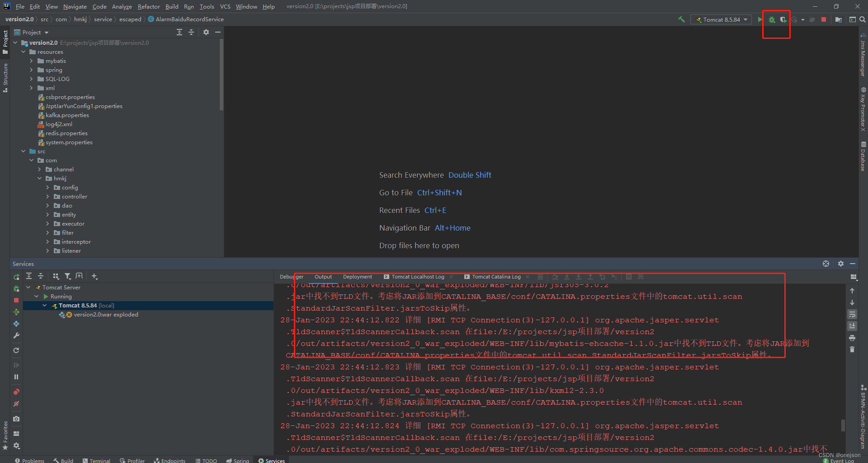Open the Event Log button

pyautogui.click(x=839, y=461)
